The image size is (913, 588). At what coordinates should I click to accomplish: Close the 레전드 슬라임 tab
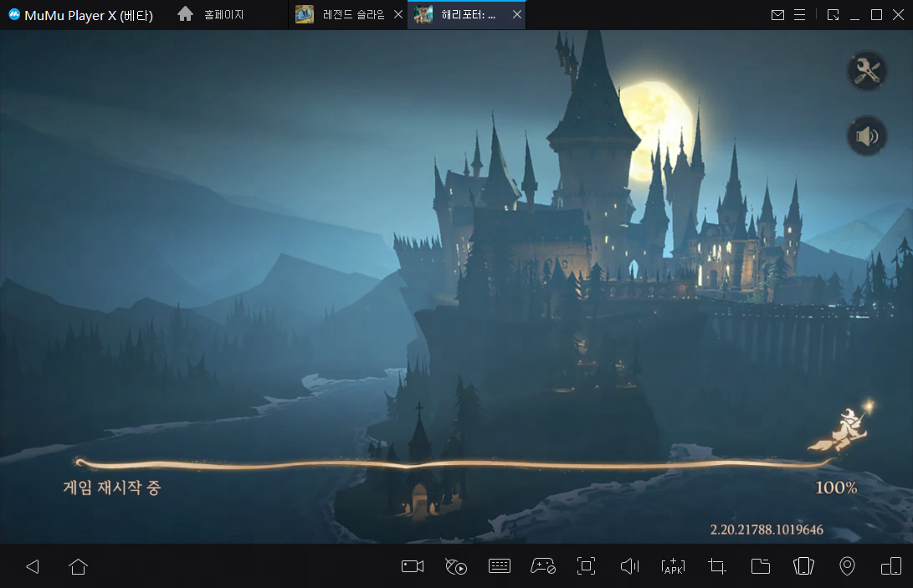[398, 14]
